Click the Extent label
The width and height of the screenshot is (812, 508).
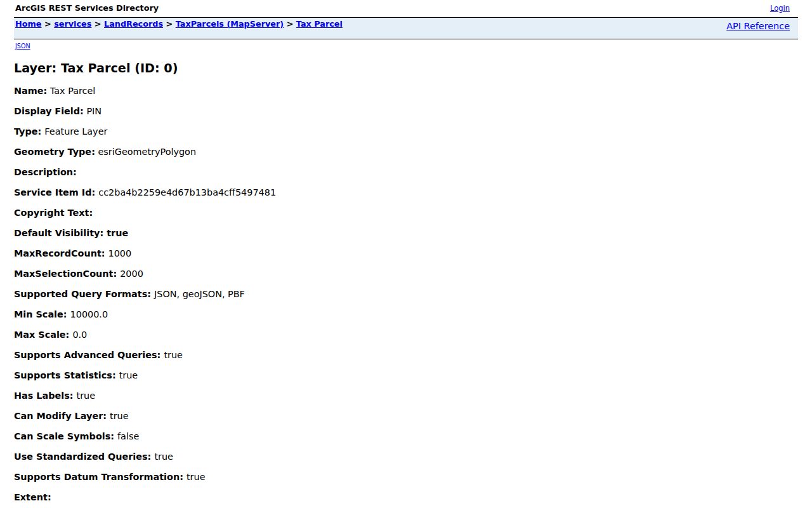(x=32, y=497)
